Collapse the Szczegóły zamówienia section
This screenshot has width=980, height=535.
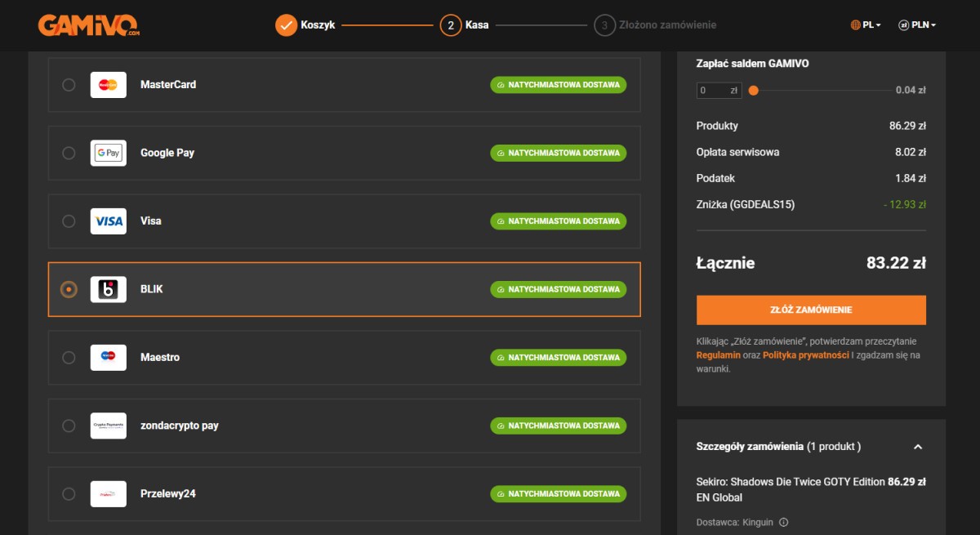pyautogui.click(x=918, y=447)
